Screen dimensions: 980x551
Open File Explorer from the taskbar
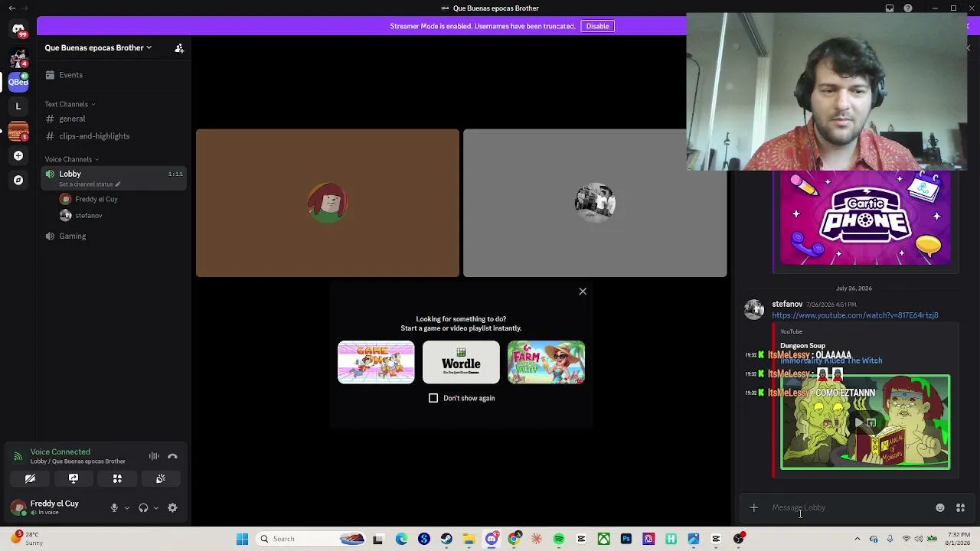(x=469, y=539)
